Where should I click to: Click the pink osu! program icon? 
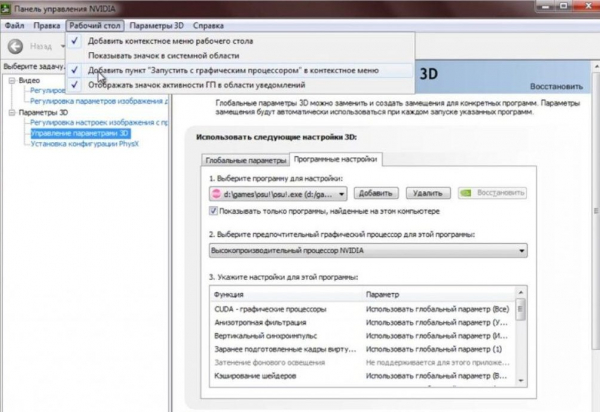(x=216, y=194)
